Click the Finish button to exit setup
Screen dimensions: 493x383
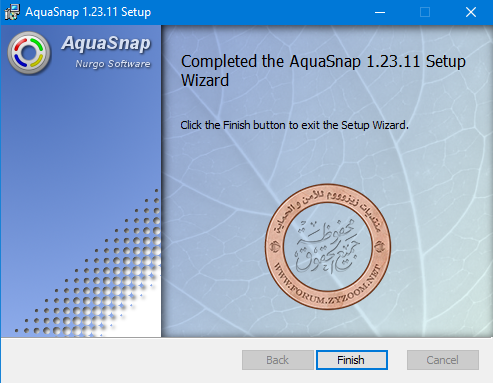tap(352, 360)
